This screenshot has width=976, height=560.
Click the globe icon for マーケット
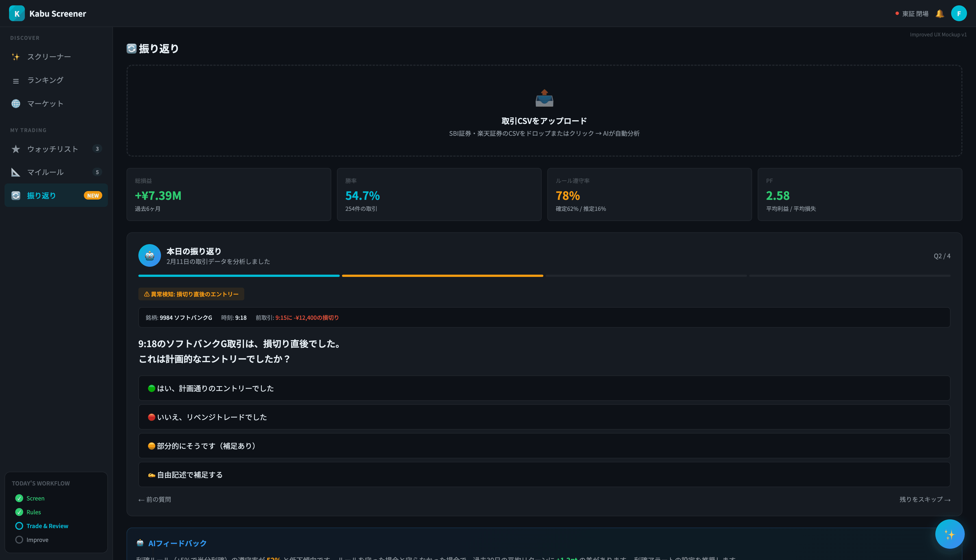[16, 104]
